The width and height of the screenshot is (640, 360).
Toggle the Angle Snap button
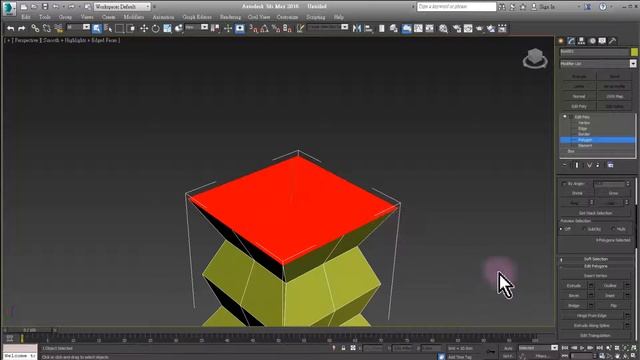(264, 28)
